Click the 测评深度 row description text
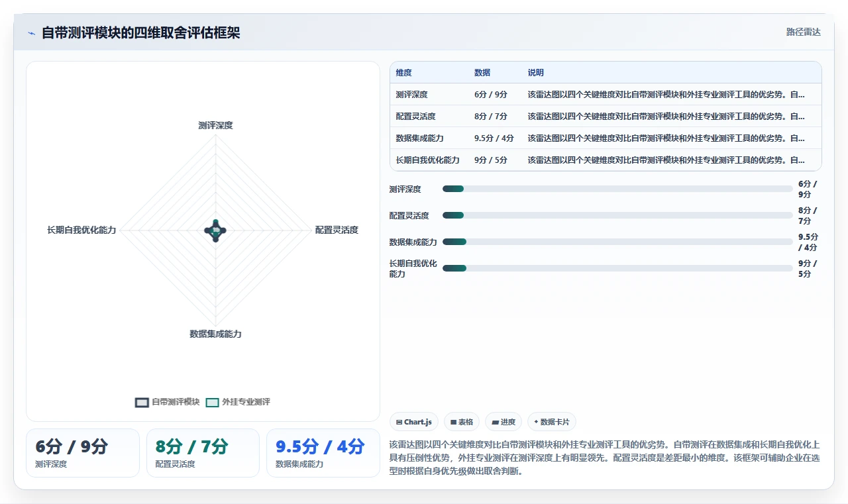The width and height of the screenshot is (848, 504). coord(666,95)
